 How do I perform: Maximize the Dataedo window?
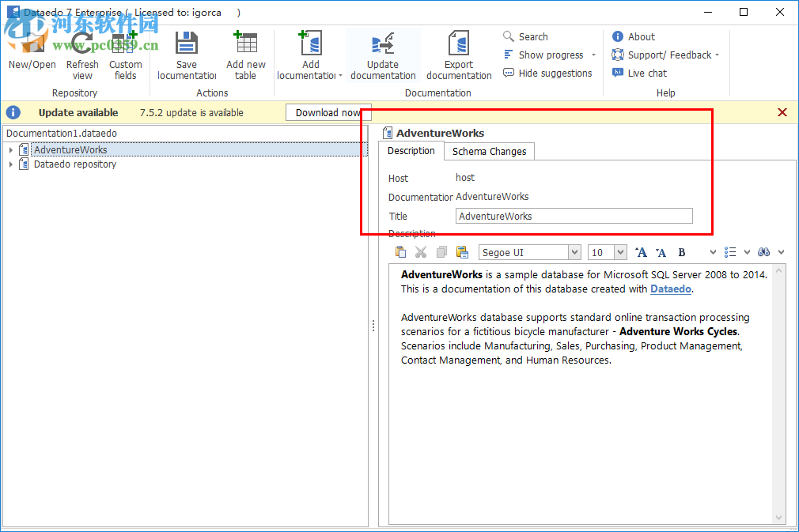744,12
